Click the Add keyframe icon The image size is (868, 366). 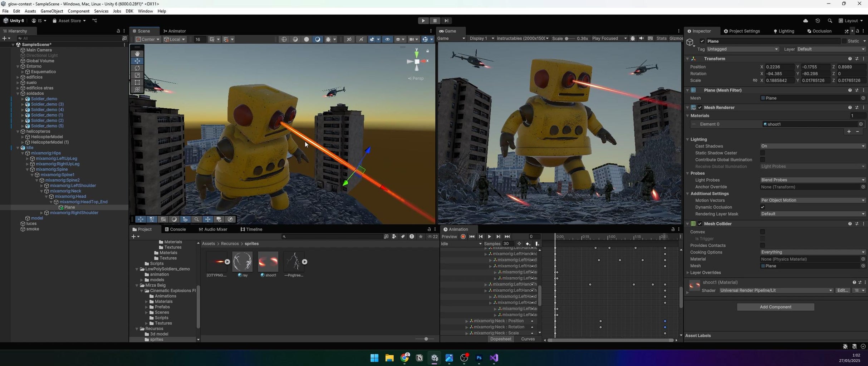click(x=528, y=244)
